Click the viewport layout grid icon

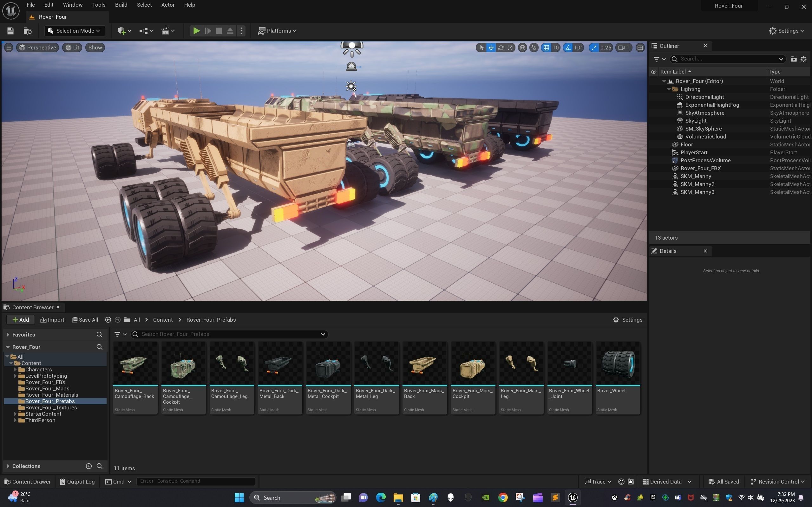640,48
